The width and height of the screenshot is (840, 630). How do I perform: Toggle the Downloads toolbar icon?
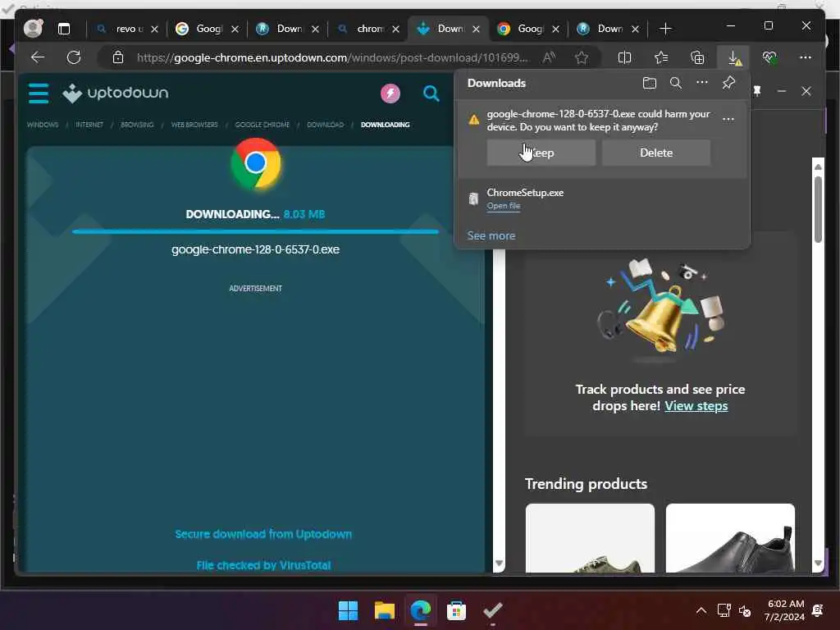(x=734, y=57)
